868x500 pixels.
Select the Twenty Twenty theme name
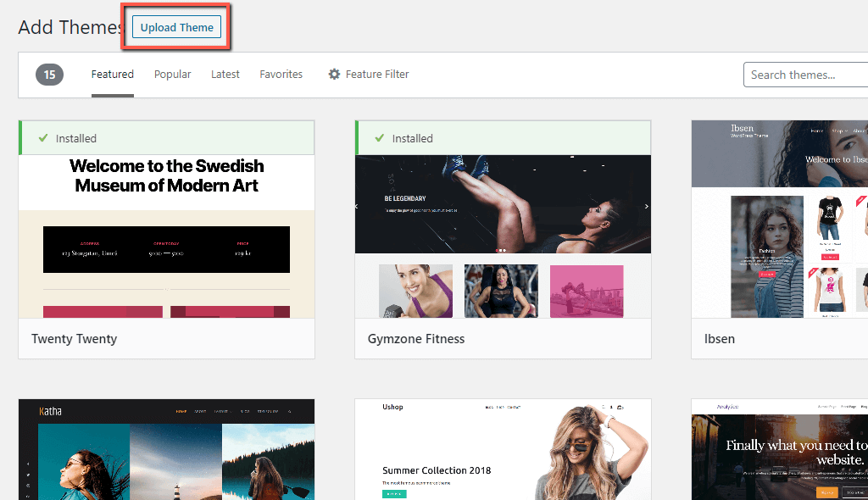point(75,339)
